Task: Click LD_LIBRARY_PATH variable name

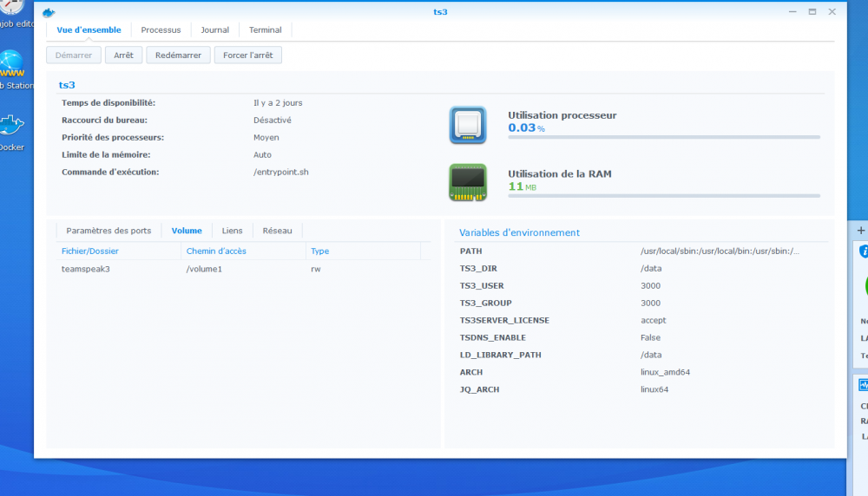Action: pyautogui.click(x=501, y=355)
